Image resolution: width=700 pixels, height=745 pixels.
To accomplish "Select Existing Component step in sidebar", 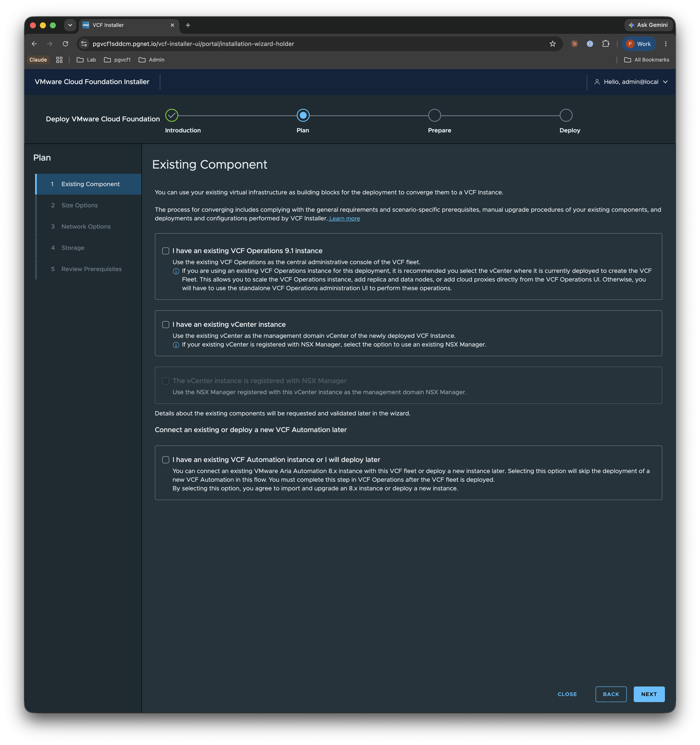I will coord(88,184).
